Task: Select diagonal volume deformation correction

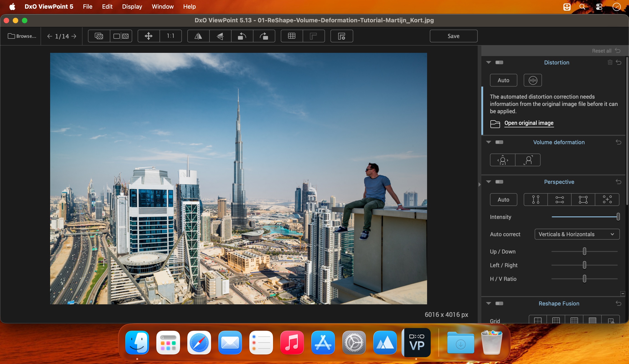Action: (x=528, y=160)
